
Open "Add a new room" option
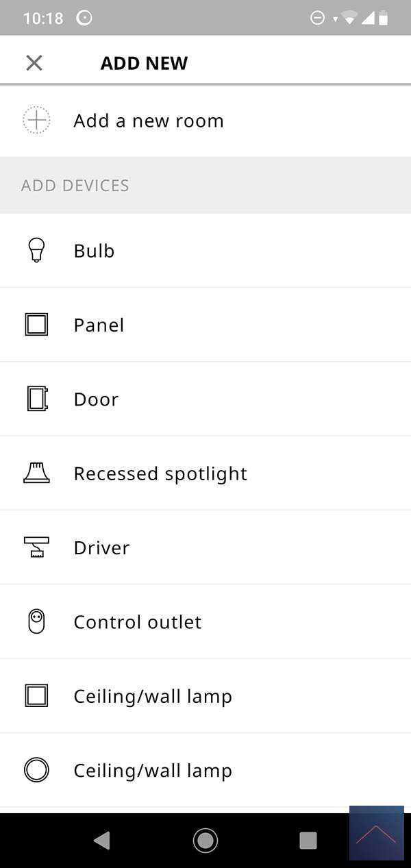point(149,121)
